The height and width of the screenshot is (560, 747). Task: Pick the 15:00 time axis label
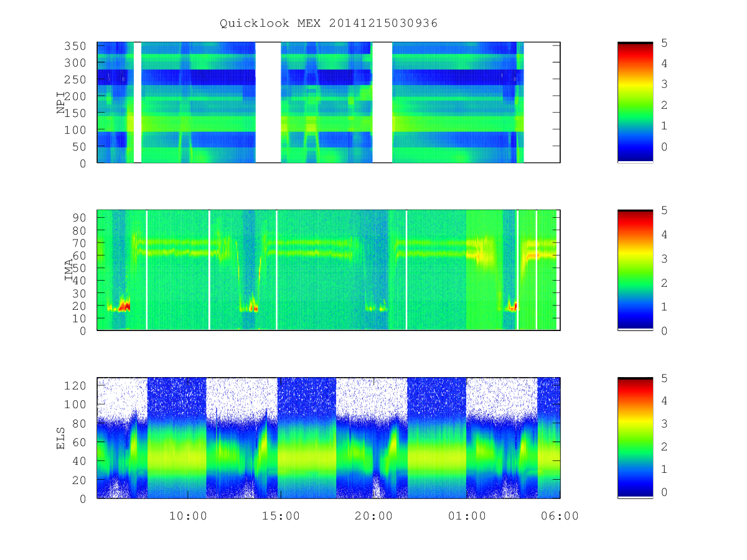(x=281, y=516)
